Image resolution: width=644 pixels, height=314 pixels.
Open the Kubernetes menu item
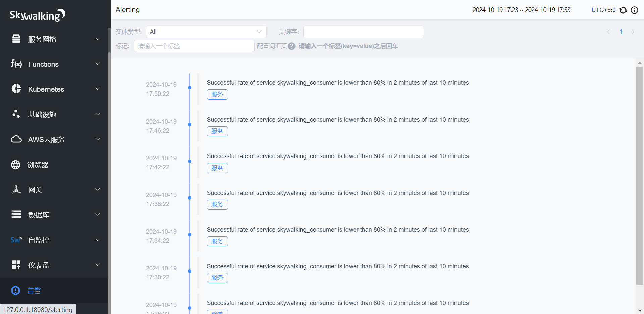54,89
